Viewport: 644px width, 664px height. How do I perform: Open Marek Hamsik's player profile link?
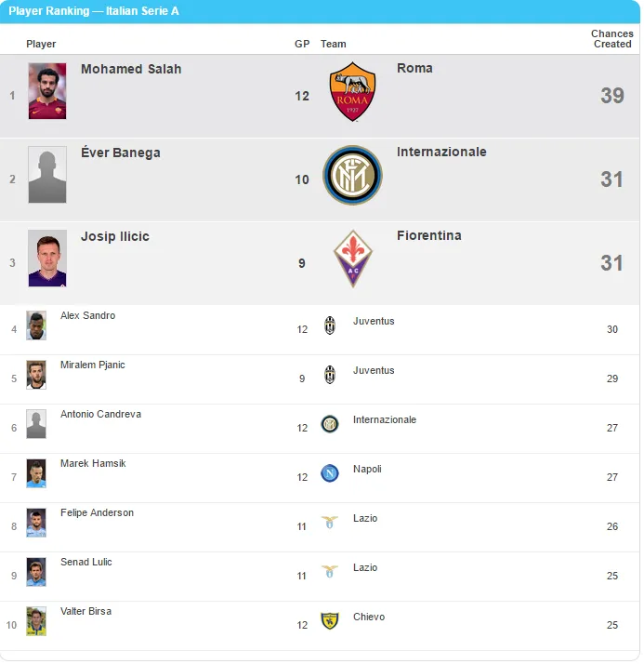click(x=93, y=464)
